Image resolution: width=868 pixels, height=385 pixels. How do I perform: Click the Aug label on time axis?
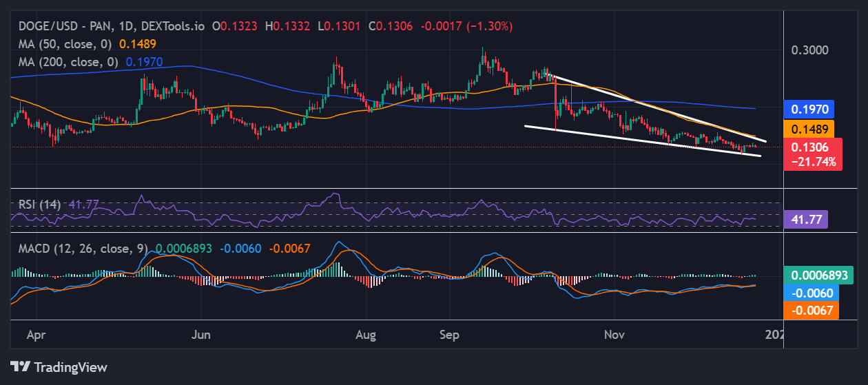click(x=366, y=335)
